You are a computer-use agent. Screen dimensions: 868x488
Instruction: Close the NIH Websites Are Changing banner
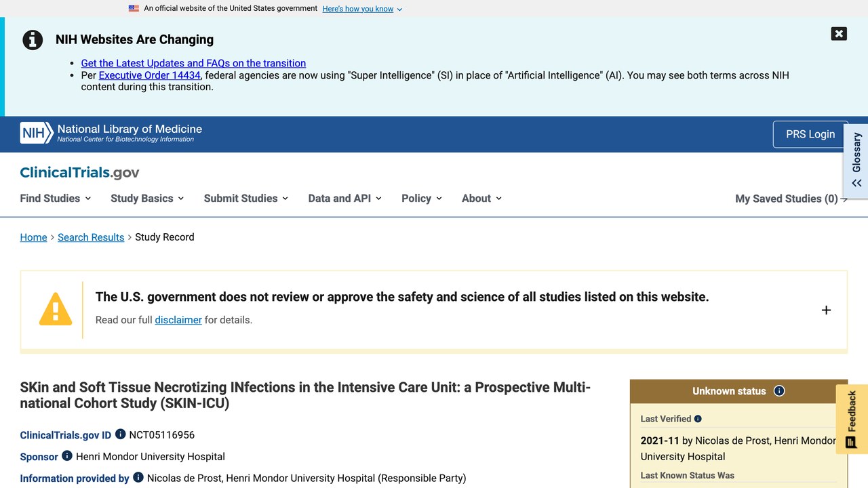839,34
